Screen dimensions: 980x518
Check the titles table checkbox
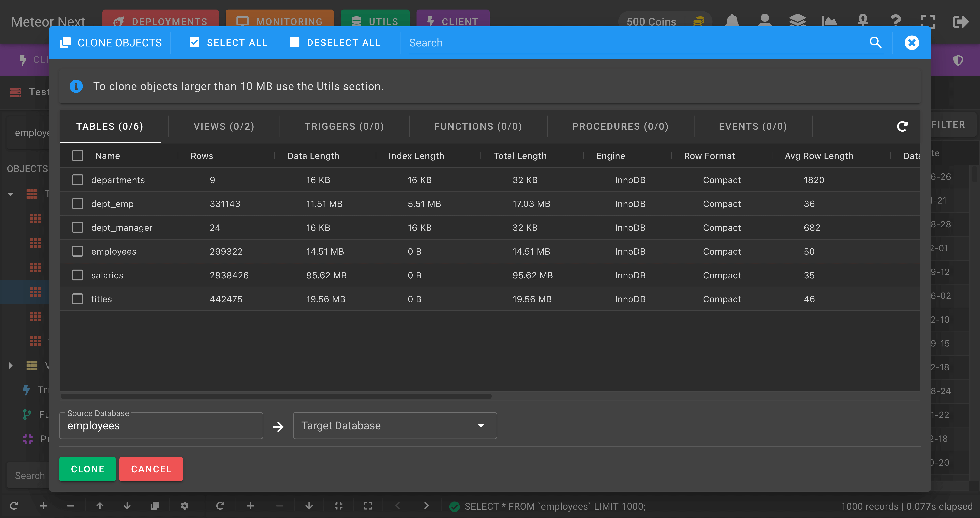coord(78,299)
